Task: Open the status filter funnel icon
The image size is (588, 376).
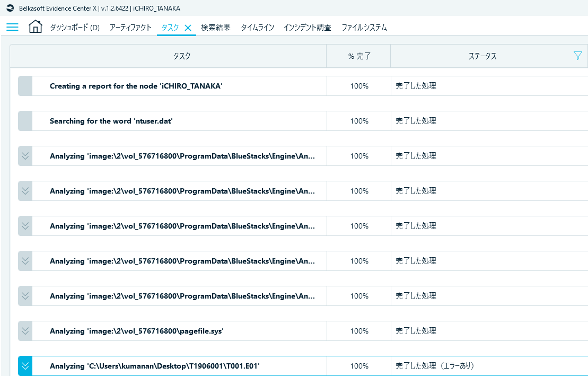Action: tap(577, 56)
